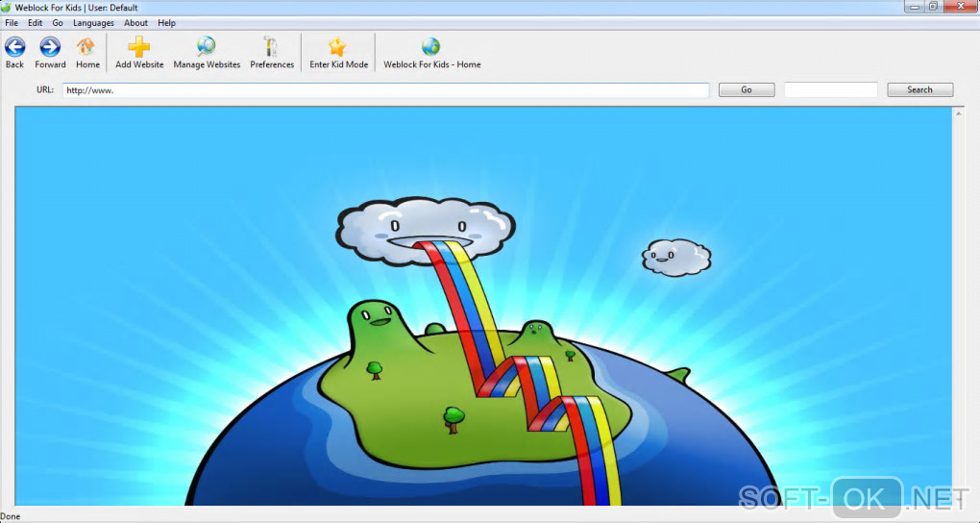Go back with the Back arrow icon
Viewport: 980px width, 523px height.
click(x=15, y=47)
